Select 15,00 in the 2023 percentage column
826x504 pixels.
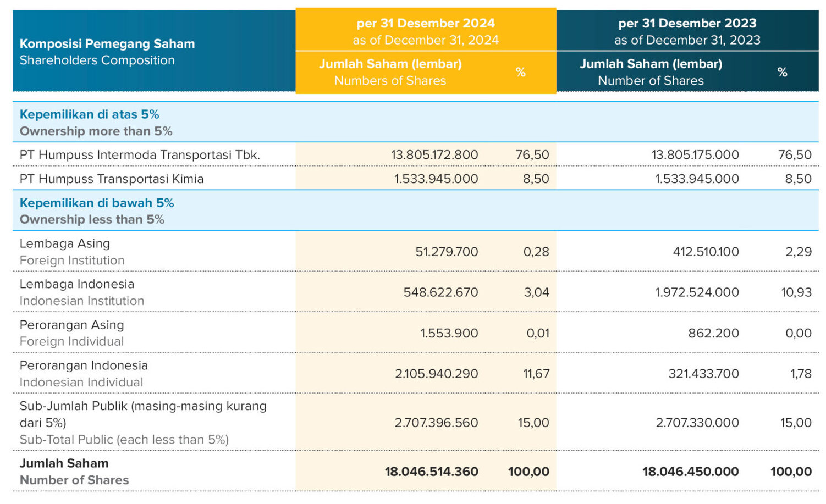click(796, 423)
